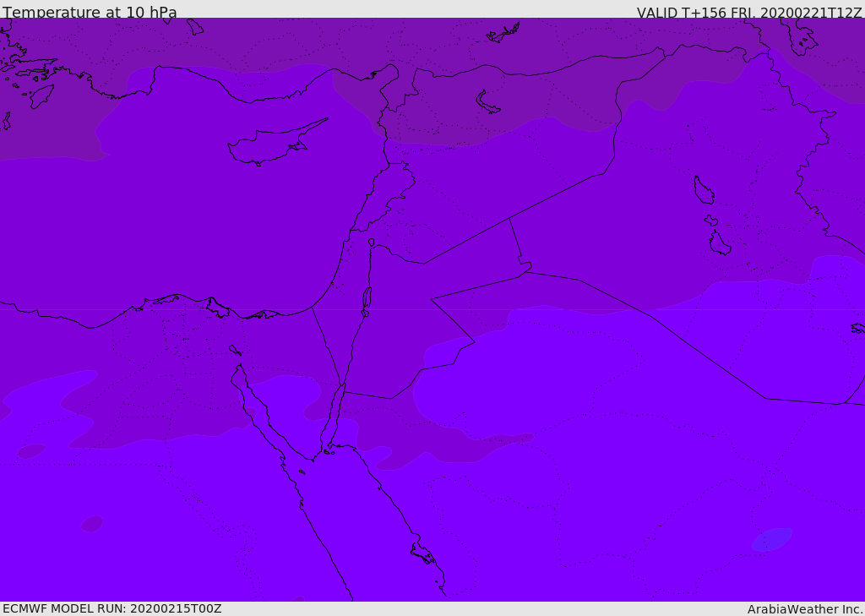
Task: Click the small blue patch in southeast
Action: click(772, 539)
